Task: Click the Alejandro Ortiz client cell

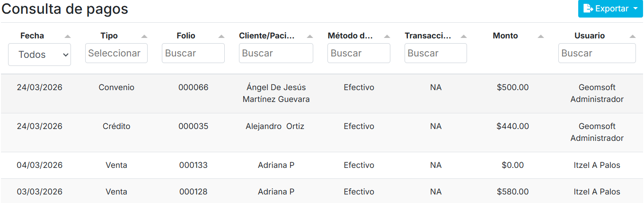Action: pos(275,126)
